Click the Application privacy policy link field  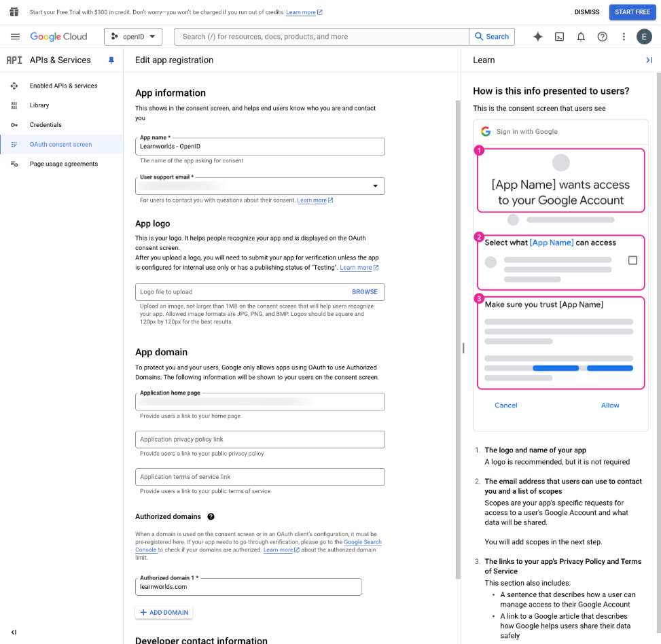tap(260, 440)
